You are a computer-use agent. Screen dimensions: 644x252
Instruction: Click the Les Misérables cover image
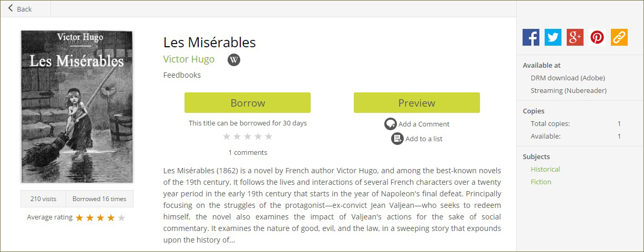(x=77, y=107)
